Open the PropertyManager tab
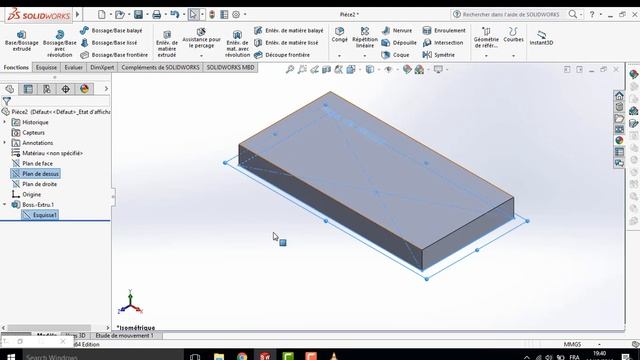The image size is (640, 360). pyautogui.click(x=28, y=89)
